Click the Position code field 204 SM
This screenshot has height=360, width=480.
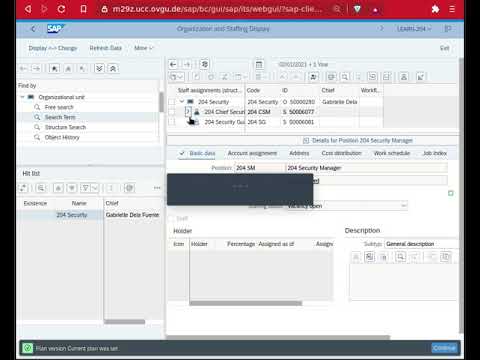click(259, 168)
